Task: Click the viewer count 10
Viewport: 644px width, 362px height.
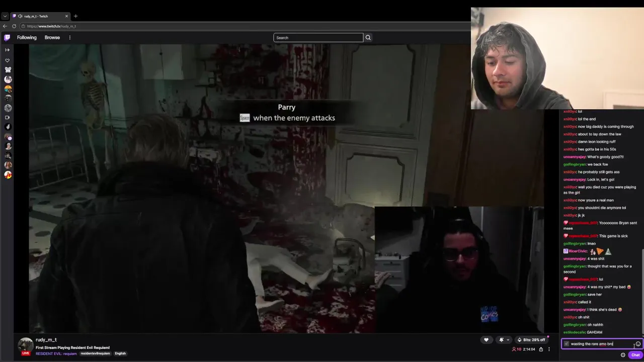Action: click(x=517, y=349)
